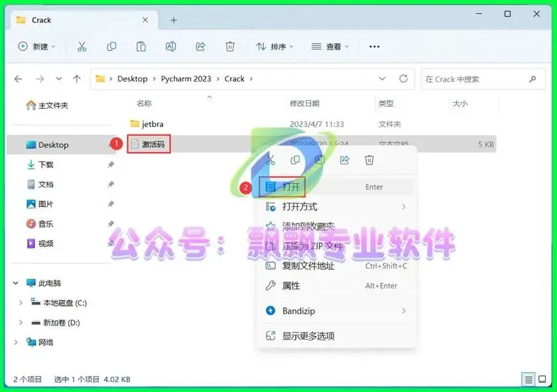The height and width of the screenshot is (392, 557).
Task: Click Copy icon in the context menu
Action: [295, 160]
